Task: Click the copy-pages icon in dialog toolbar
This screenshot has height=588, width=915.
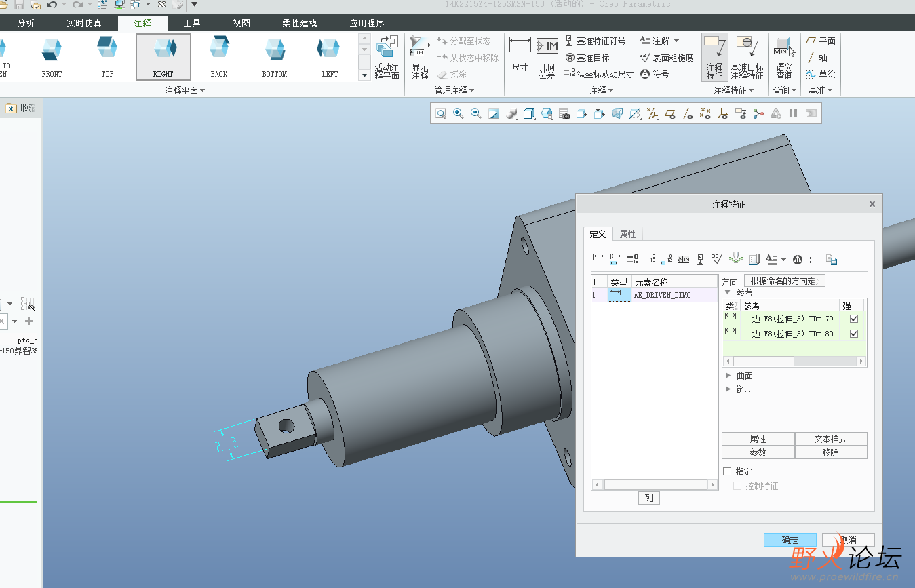Action: tap(832, 259)
